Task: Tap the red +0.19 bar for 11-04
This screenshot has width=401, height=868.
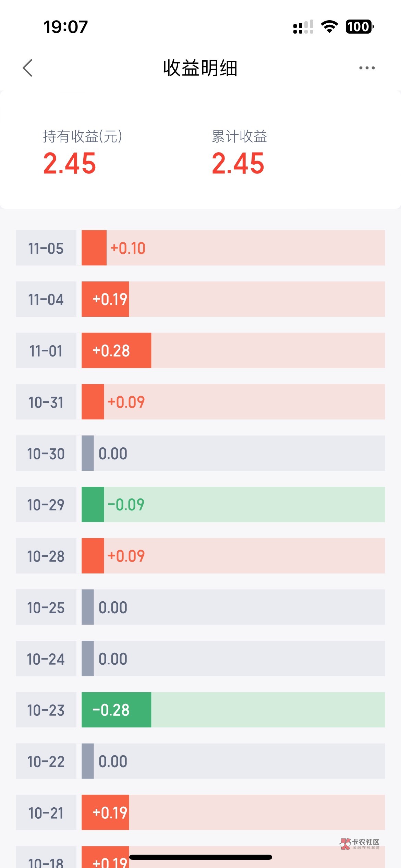Action: pyautogui.click(x=106, y=299)
